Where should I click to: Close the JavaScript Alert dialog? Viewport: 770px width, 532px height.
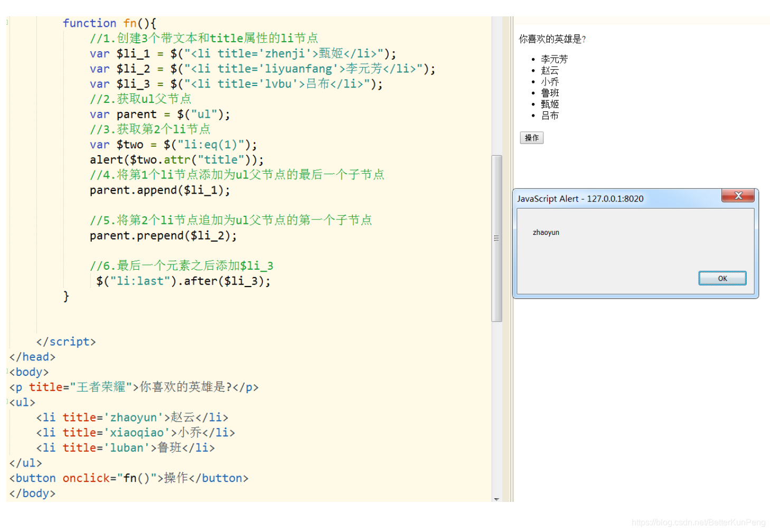point(738,196)
